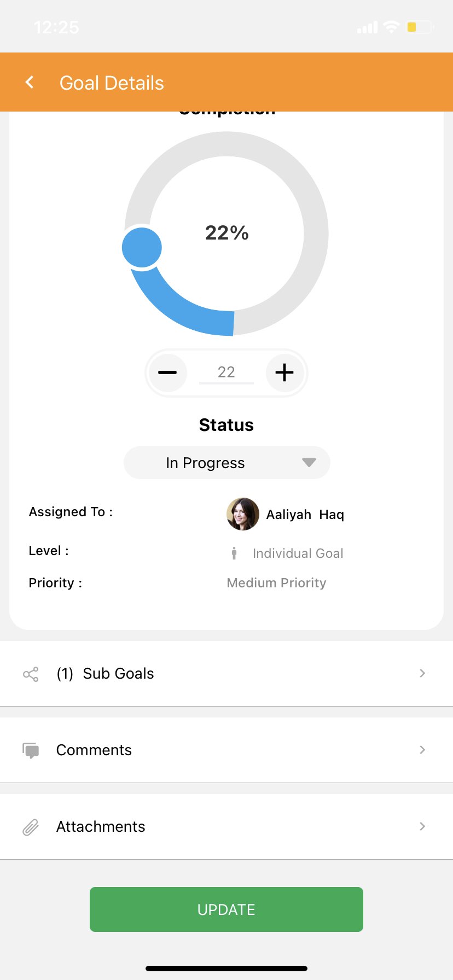The height and width of the screenshot is (980, 453).
Task: Open the (1) Sub Goals row
Action: pos(226,674)
